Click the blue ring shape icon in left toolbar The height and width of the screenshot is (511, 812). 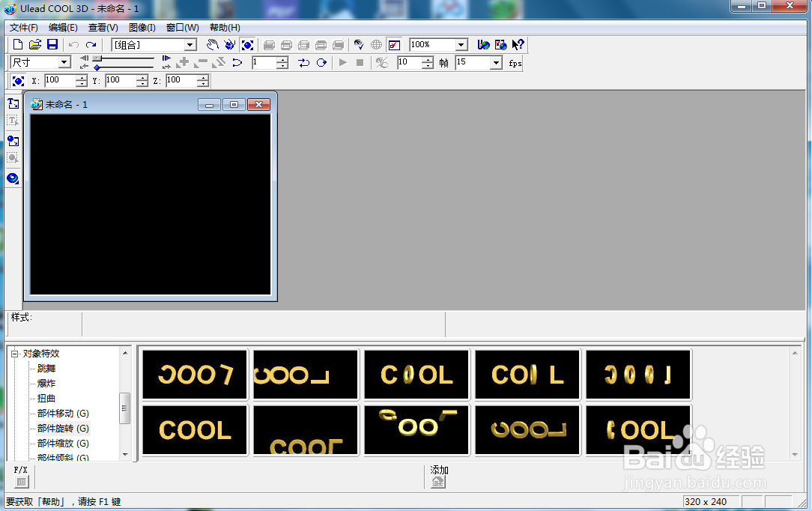[13, 178]
